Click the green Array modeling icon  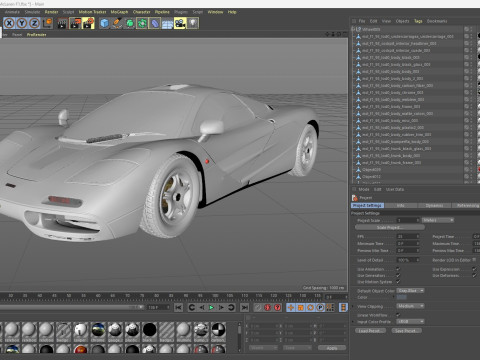tap(142, 23)
